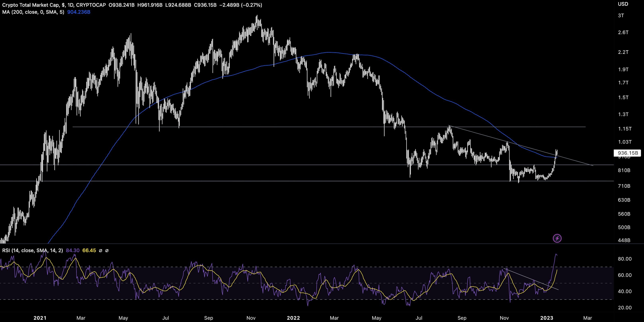Open the RSI (14, close, SMA, 14, 2) legend
Screen dimensions: 644x322
coord(32,250)
